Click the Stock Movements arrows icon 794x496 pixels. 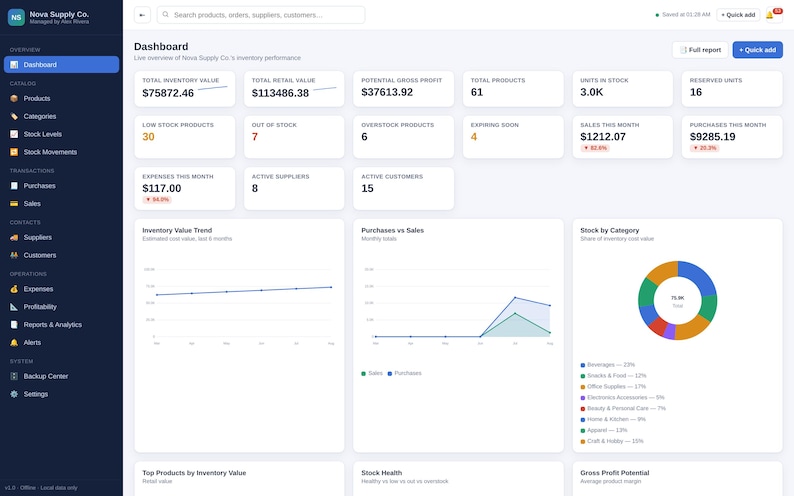14,152
